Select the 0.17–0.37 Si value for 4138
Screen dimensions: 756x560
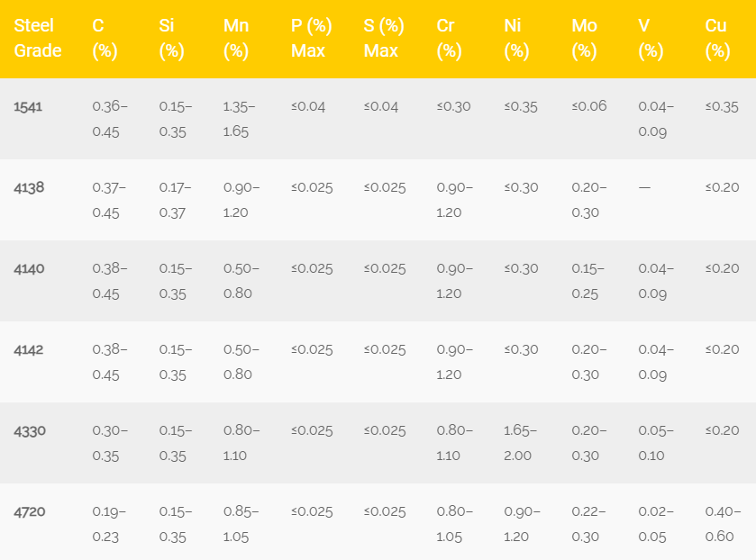pyautogui.click(x=175, y=200)
